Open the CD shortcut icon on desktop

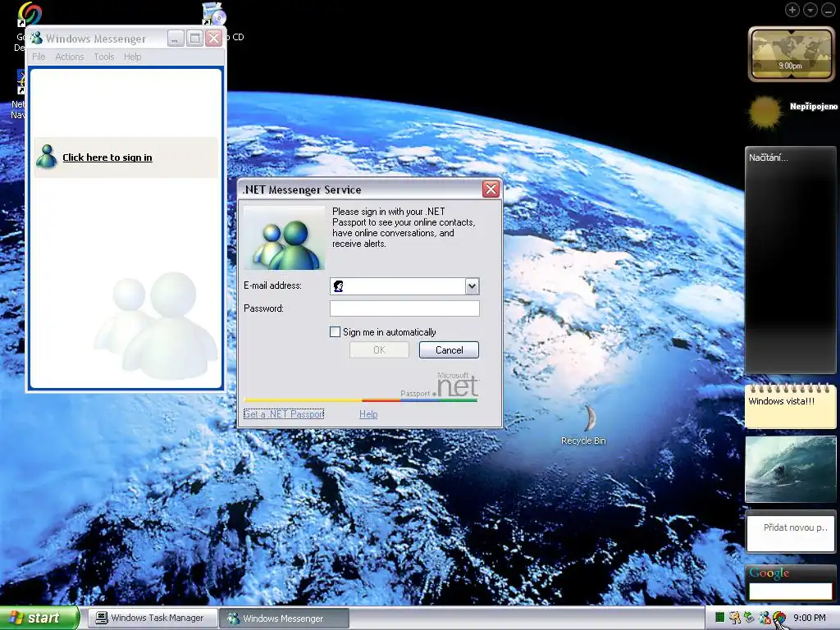[x=214, y=15]
